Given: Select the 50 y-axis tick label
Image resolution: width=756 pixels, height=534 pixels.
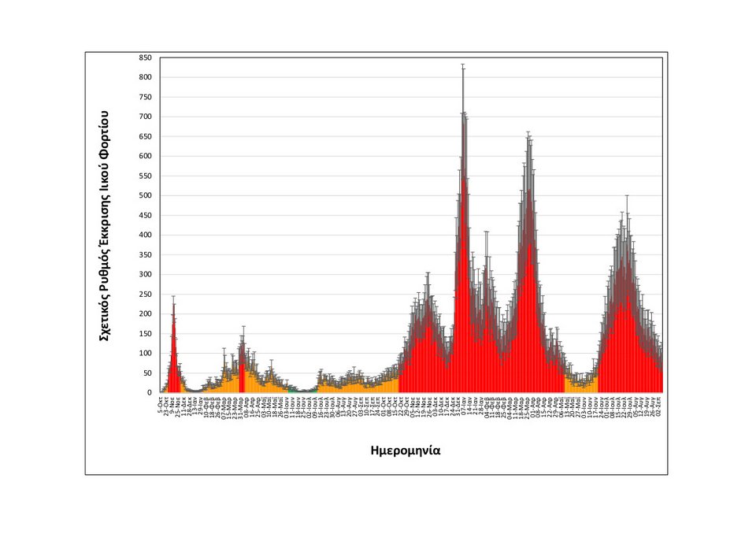Looking at the screenshot, I should pyautogui.click(x=146, y=373).
